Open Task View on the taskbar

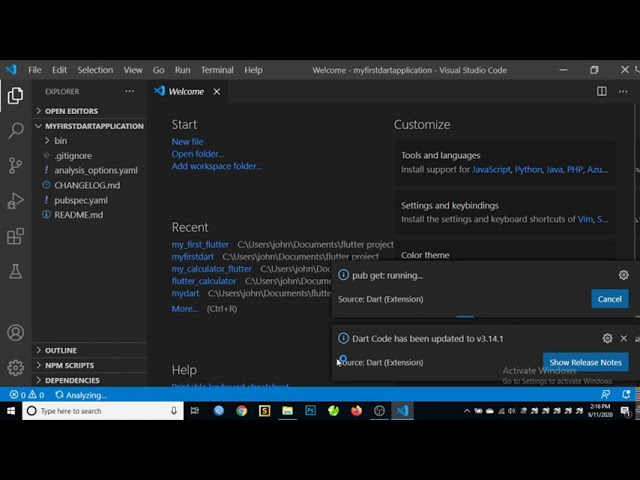click(x=195, y=411)
